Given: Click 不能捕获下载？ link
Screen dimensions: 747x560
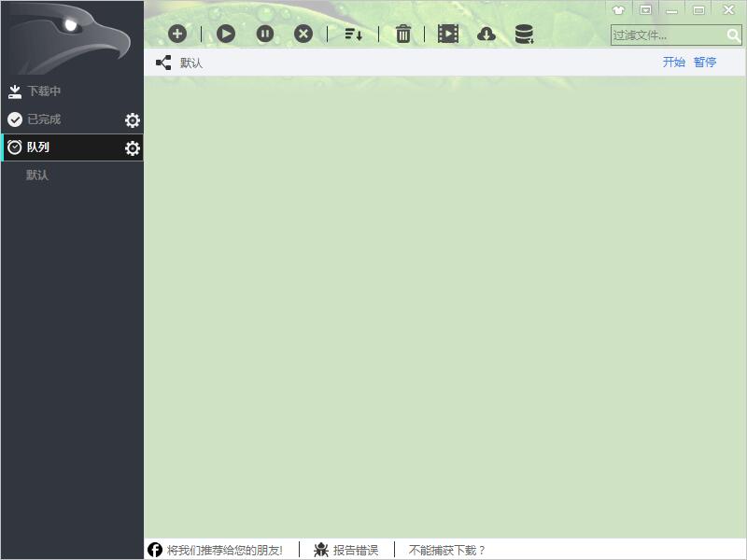Looking at the screenshot, I should coord(447,550).
